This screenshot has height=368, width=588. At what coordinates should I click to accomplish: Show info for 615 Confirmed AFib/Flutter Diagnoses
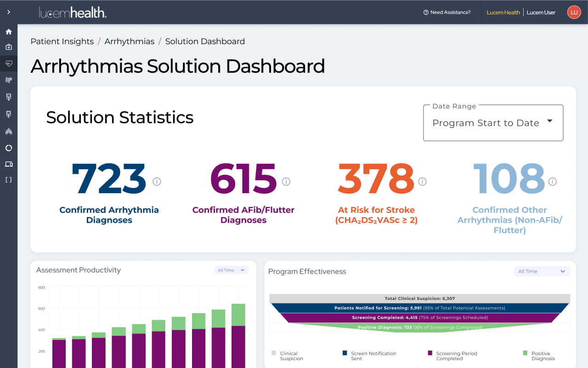point(286,182)
